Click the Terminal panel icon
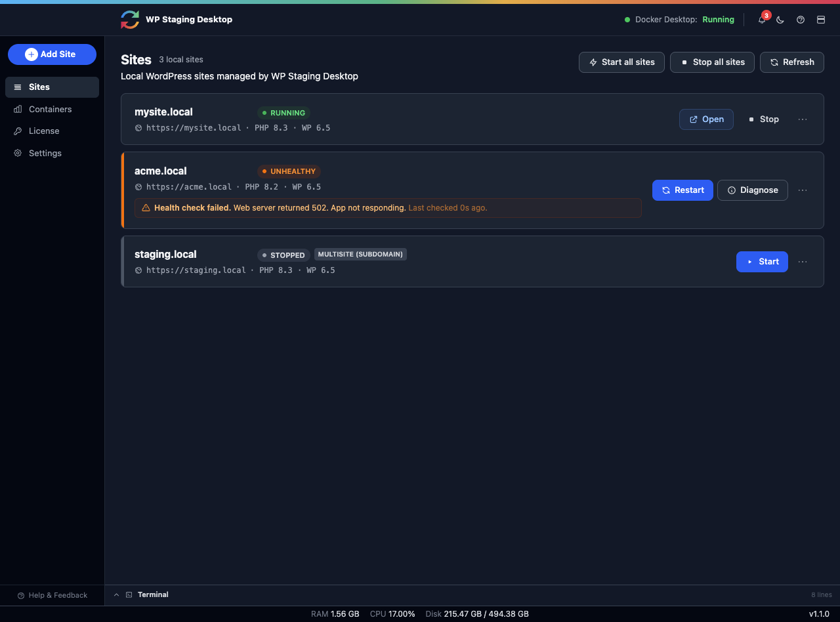 click(x=129, y=595)
